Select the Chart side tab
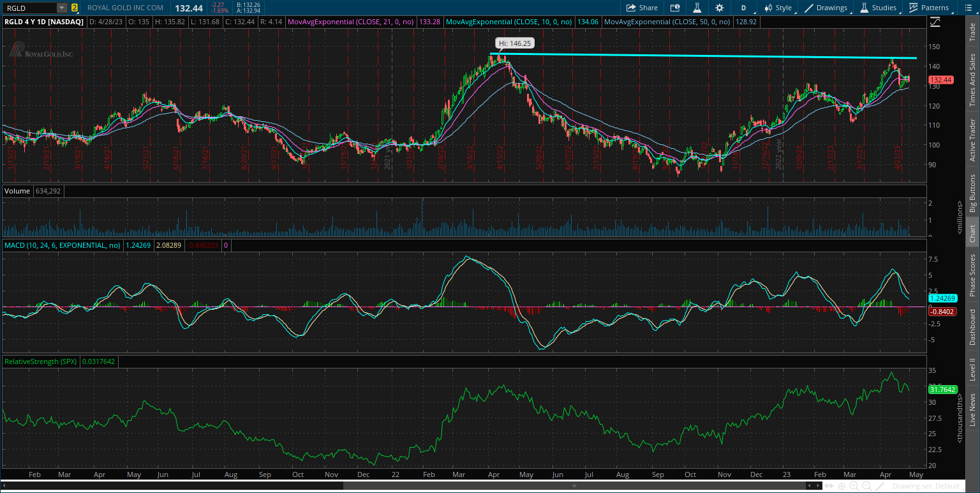Viewport: 980px width, 493px height. tap(972, 233)
